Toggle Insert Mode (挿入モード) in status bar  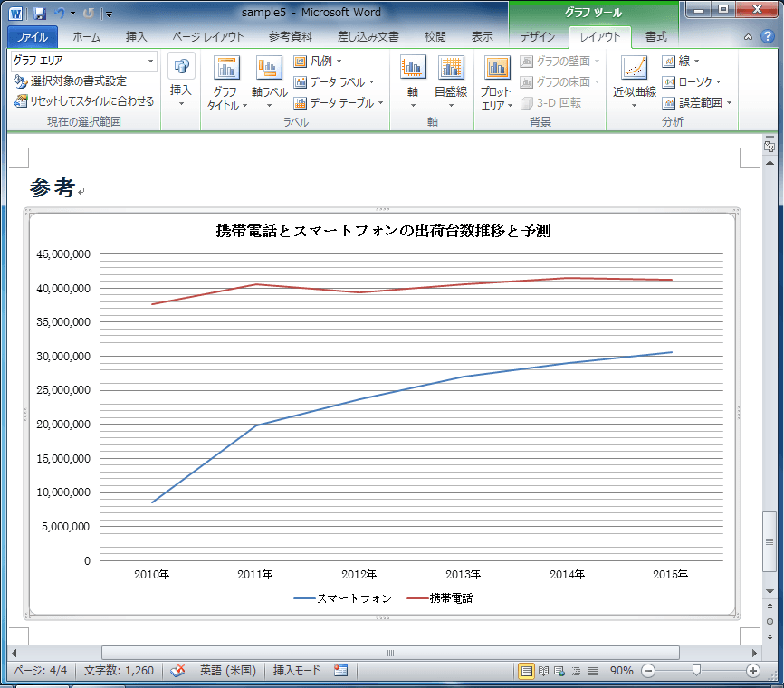(297, 671)
